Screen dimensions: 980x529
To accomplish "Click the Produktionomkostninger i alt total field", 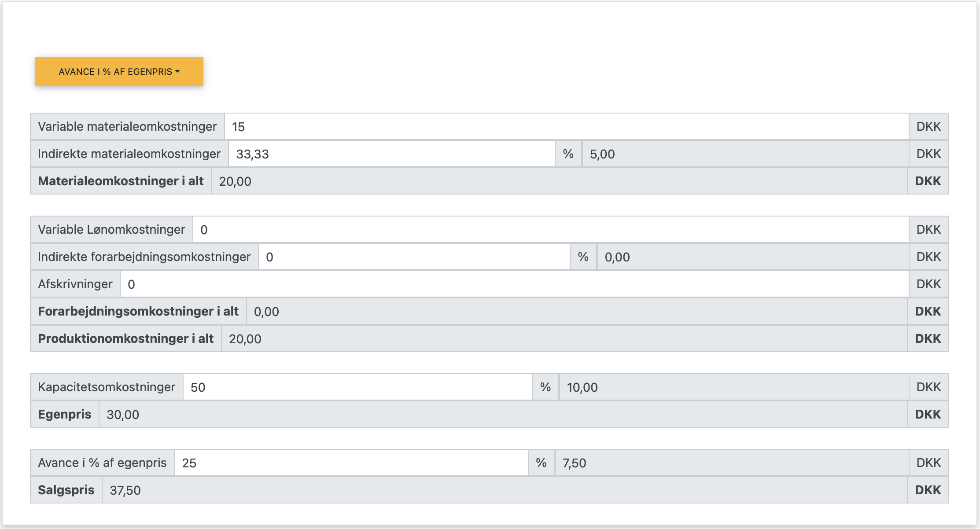I will coord(564,339).
